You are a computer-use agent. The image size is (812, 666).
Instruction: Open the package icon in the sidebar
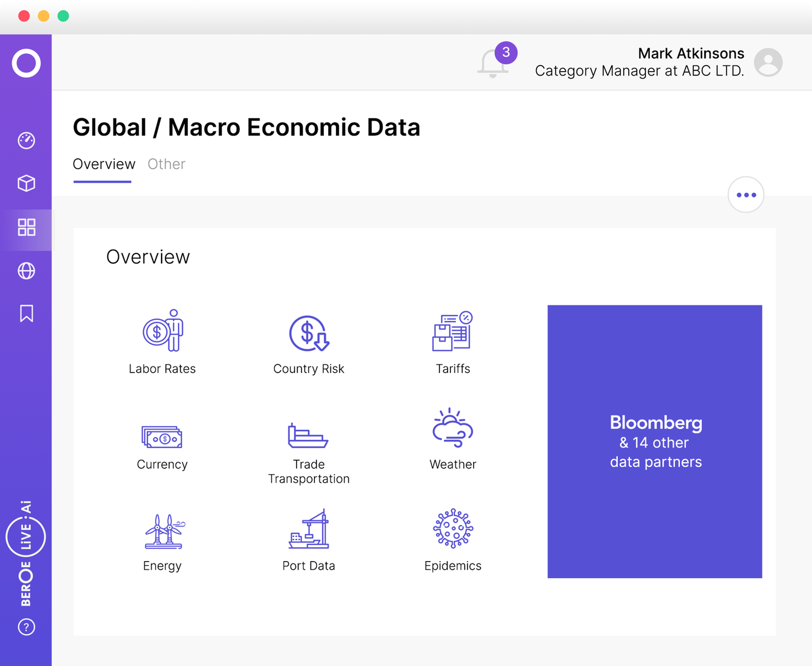(26, 183)
